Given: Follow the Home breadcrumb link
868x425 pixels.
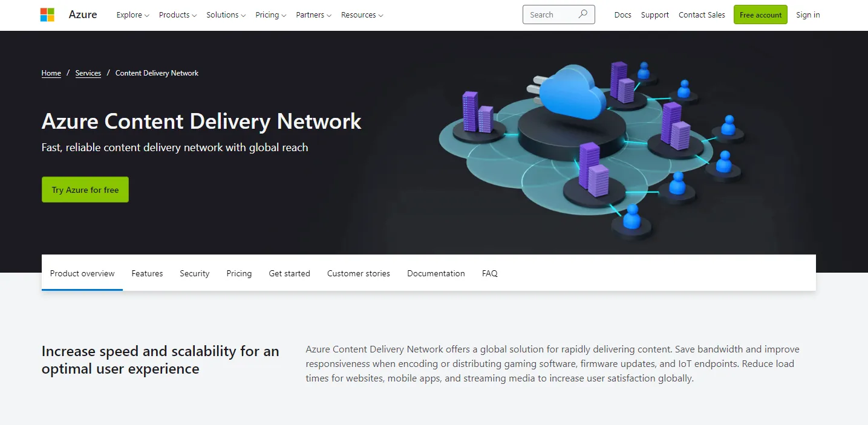Looking at the screenshot, I should tap(51, 73).
